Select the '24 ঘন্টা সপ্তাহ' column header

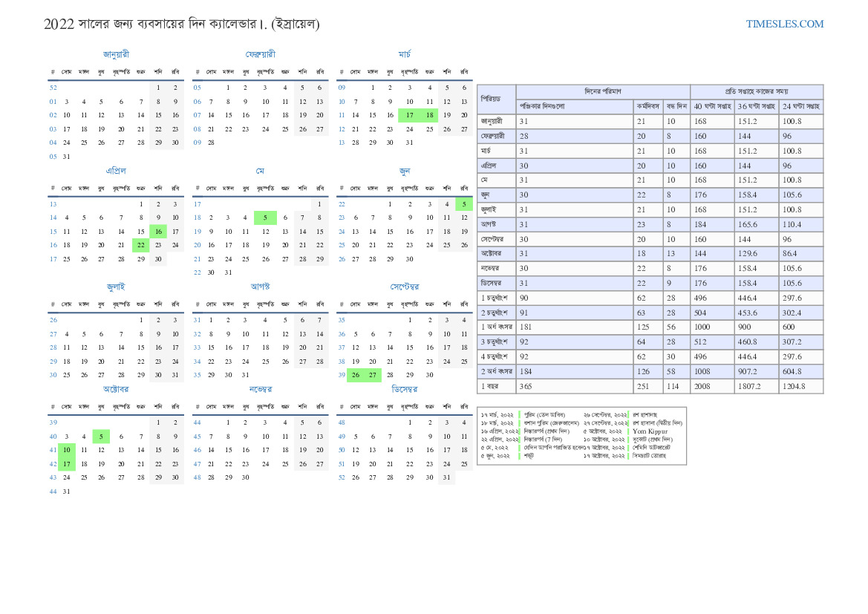coord(801,106)
